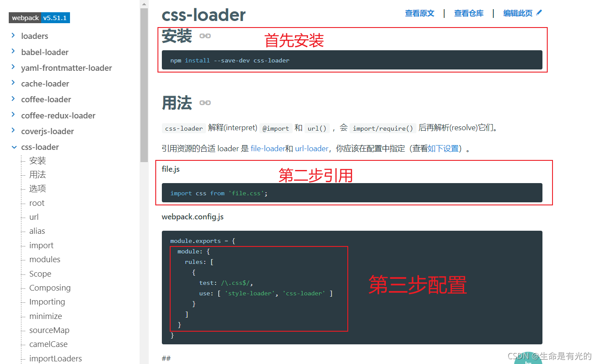Click the css-loader page title
The image size is (598, 364).
tap(204, 15)
